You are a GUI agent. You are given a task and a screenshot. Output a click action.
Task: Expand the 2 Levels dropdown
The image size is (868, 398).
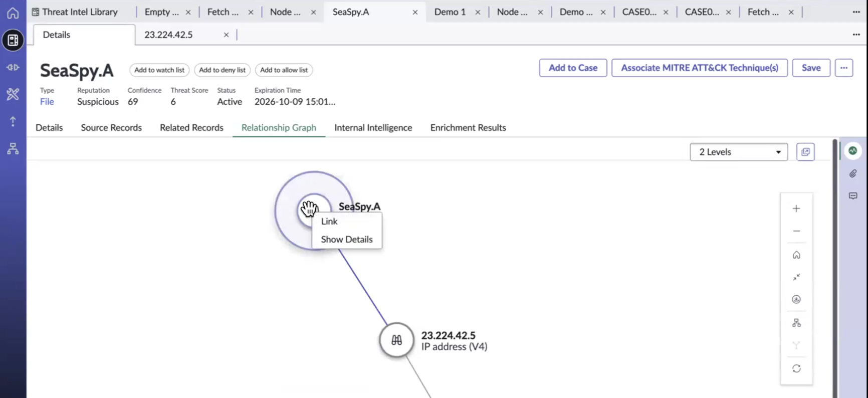[x=739, y=152]
